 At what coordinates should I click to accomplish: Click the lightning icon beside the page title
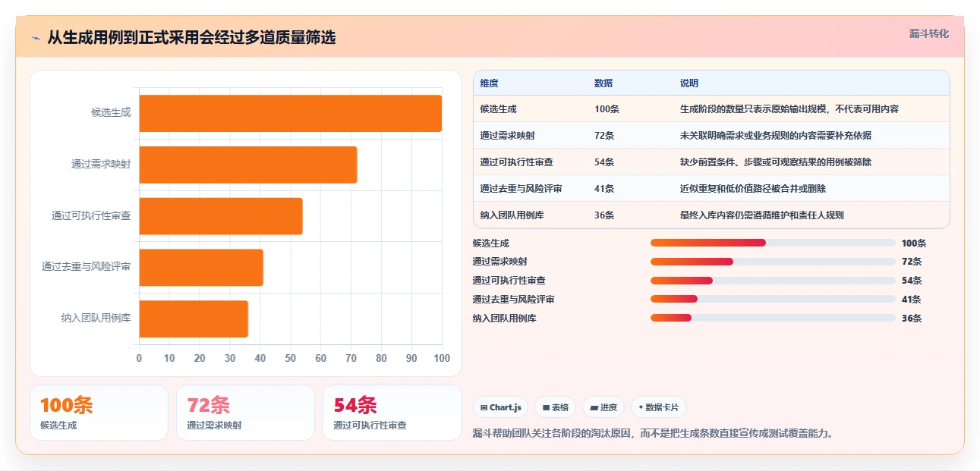pyautogui.click(x=36, y=38)
